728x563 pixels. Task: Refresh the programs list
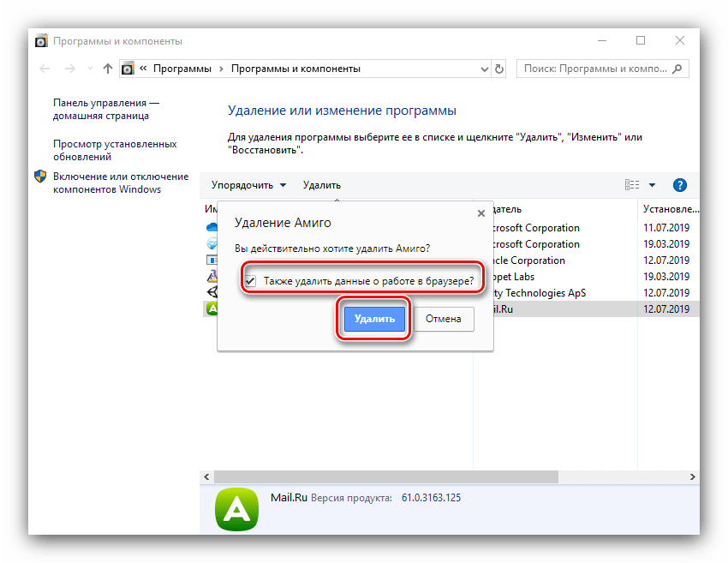[500, 69]
